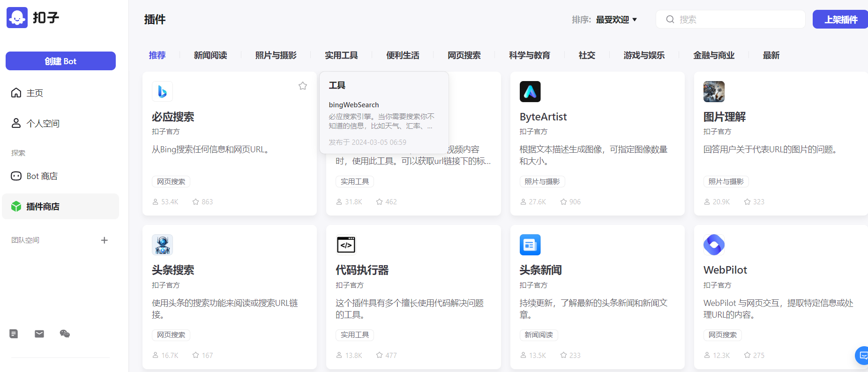The width and height of the screenshot is (868, 372).
Task: Open the 必应搜索 plugin title
Action: tap(173, 117)
